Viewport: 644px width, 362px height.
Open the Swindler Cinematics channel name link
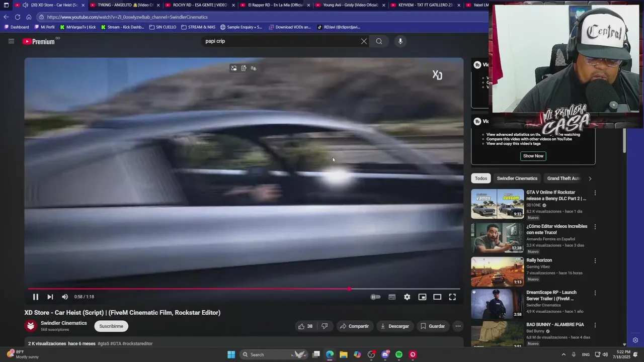click(x=64, y=323)
